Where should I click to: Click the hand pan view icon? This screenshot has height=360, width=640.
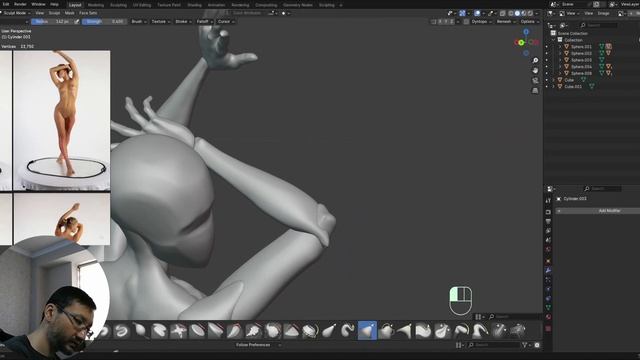[535, 71]
